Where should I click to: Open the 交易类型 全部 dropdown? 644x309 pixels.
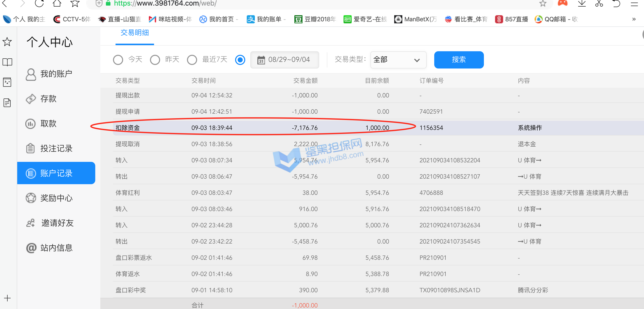[398, 60]
